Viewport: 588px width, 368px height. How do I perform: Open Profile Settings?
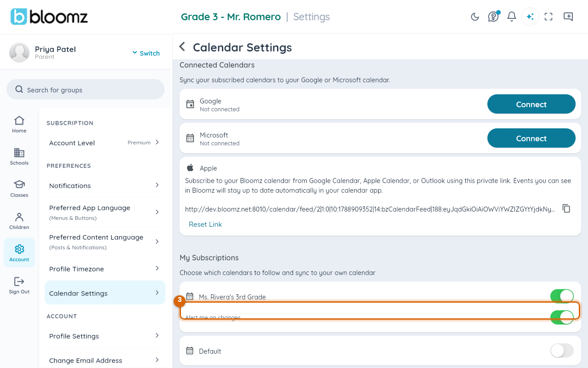click(105, 336)
